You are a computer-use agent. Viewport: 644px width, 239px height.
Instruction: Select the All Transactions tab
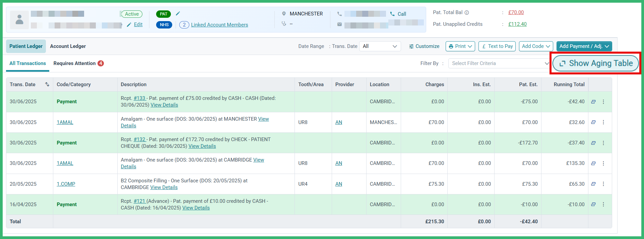27,63
